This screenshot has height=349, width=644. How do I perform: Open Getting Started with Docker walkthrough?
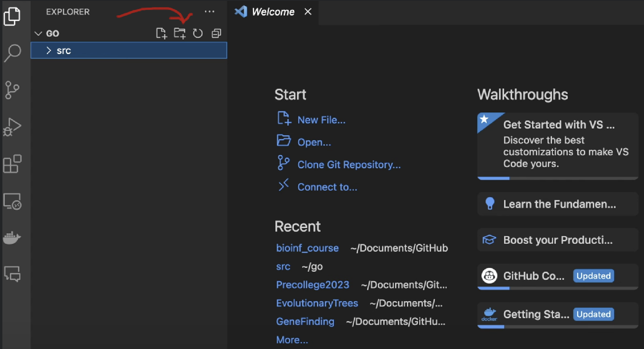coord(558,315)
